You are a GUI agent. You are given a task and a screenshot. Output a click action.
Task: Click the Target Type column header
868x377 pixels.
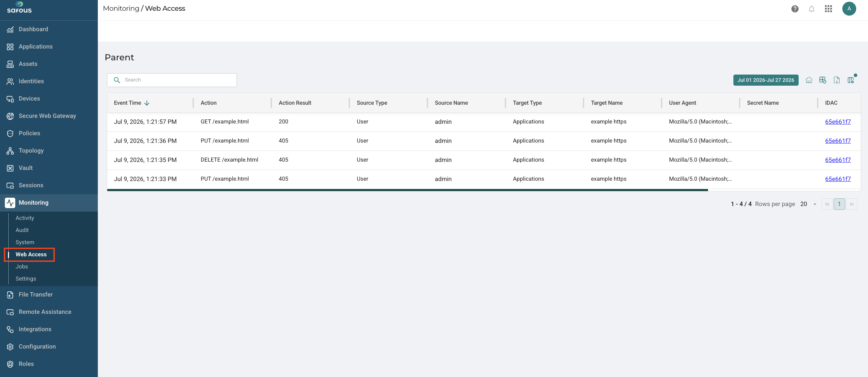[x=527, y=103]
